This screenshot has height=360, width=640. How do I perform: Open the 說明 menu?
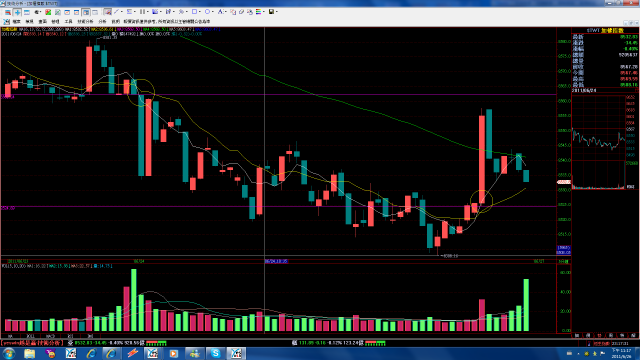[x=116, y=21]
